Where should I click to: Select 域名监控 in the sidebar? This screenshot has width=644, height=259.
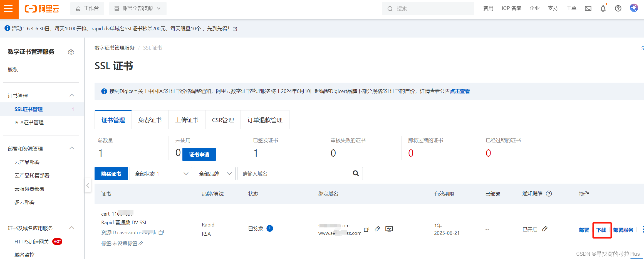24,255
